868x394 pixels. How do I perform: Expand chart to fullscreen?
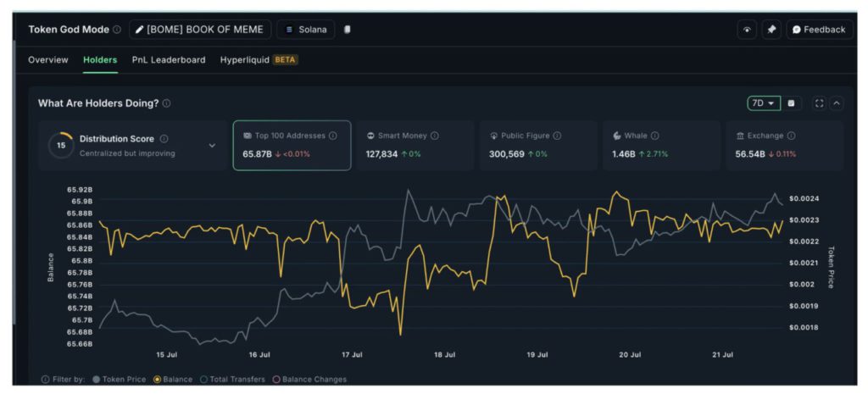819,103
